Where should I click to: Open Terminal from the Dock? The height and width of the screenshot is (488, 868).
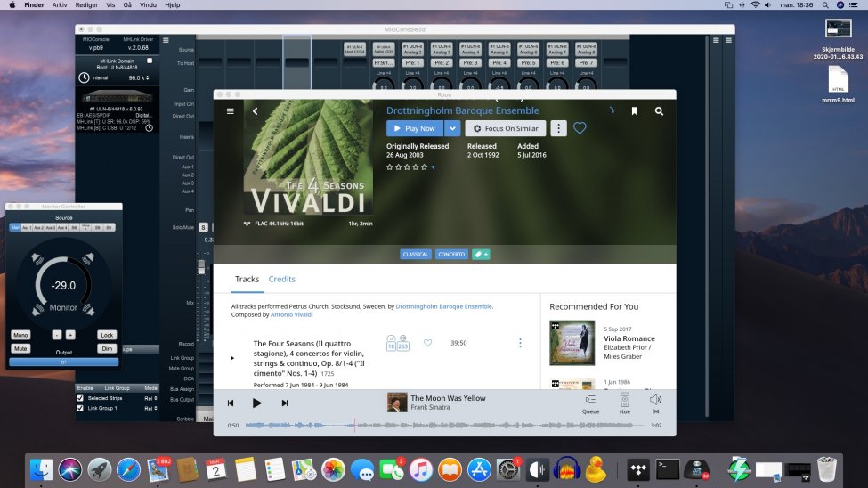[x=668, y=469]
